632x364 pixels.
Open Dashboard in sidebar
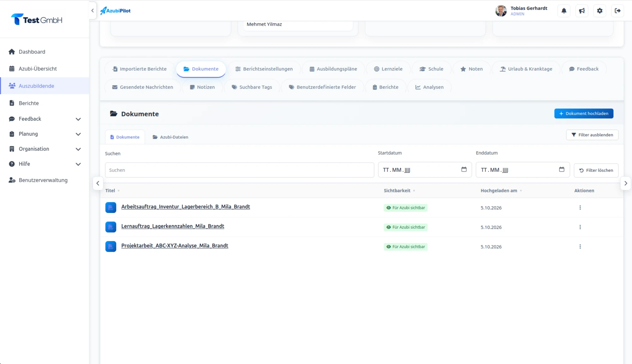click(45, 52)
